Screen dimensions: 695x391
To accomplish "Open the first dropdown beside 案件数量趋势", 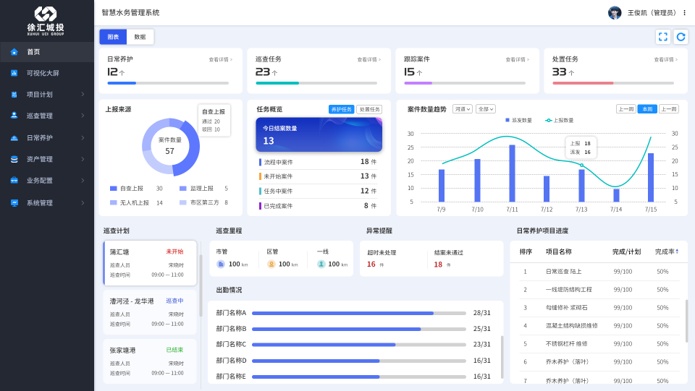I will click(x=462, y=109).
